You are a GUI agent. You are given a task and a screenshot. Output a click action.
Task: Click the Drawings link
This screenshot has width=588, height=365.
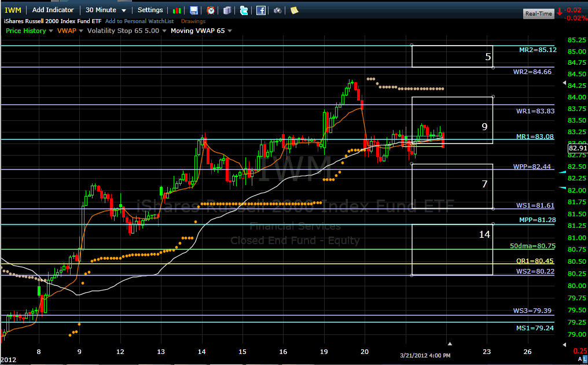193,21
